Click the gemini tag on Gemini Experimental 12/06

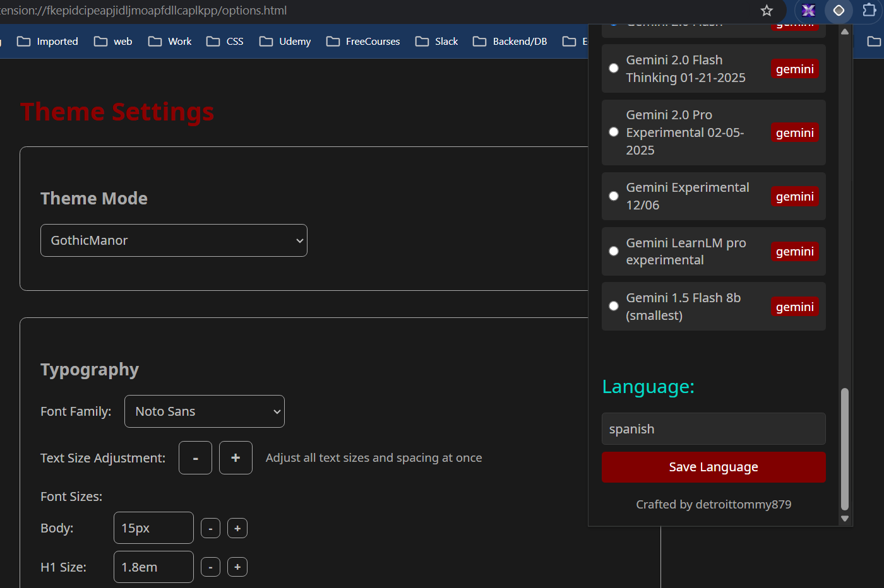tap(795, 196)
